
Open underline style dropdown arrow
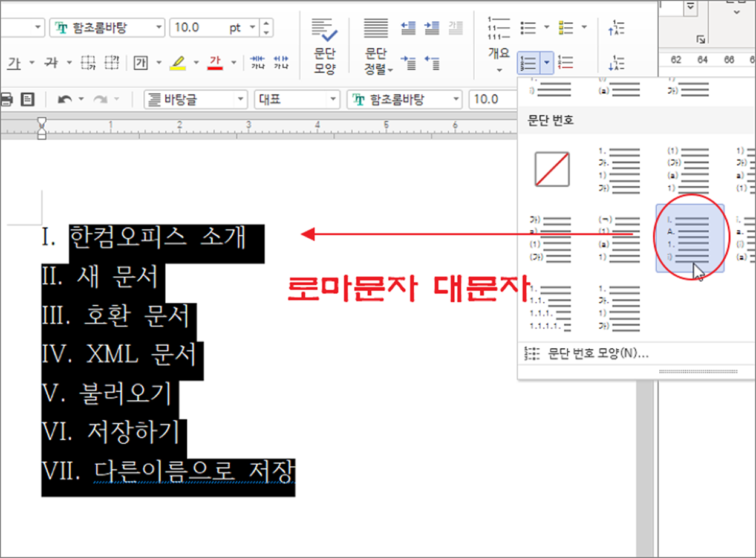pos(31,62)
